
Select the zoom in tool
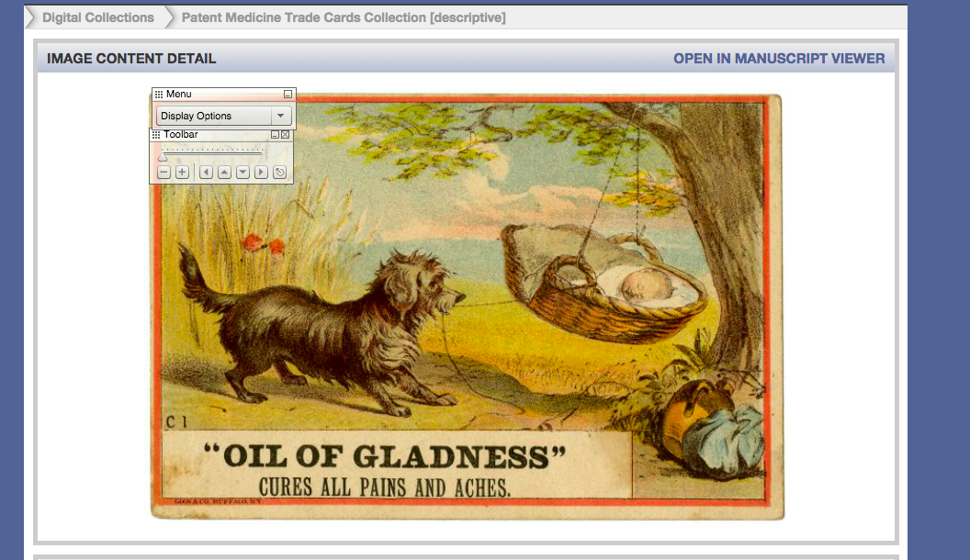pyautogui.click(x=182, y=173)
